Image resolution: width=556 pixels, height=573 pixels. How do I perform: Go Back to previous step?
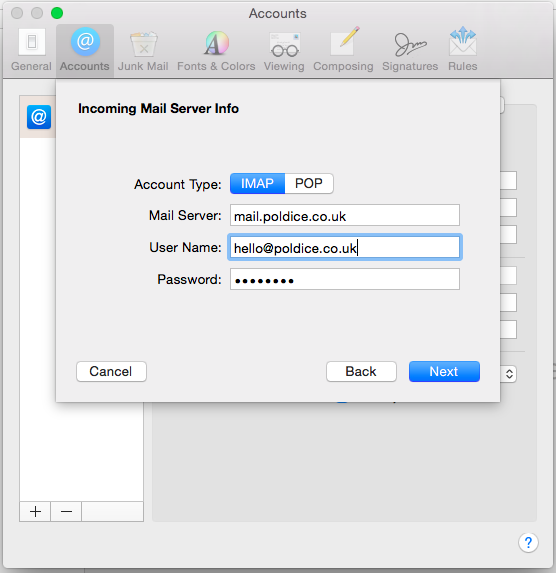pos(361,372)
